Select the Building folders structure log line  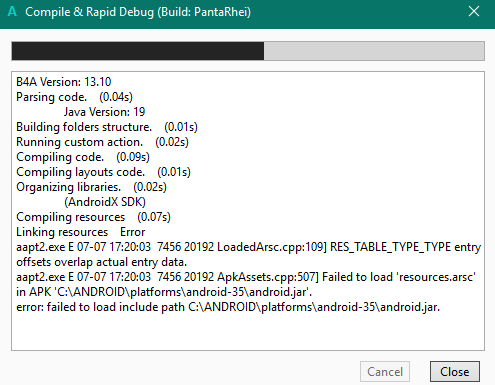107,127
